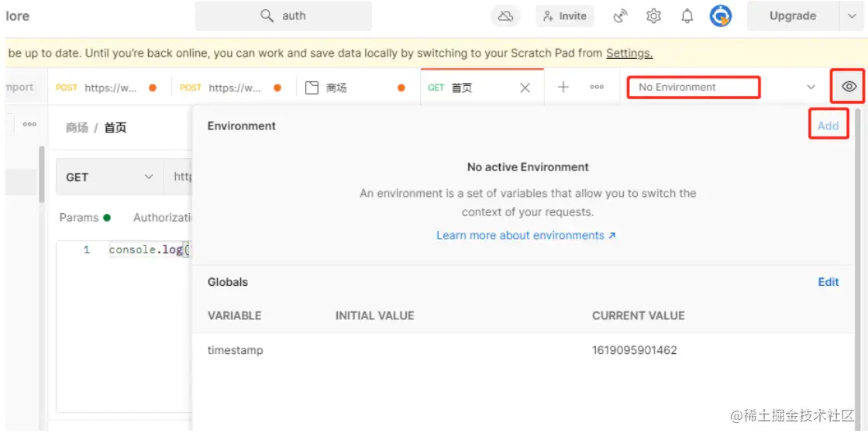Close the 首页 request tab
The image size is (868, 437).
525,88
